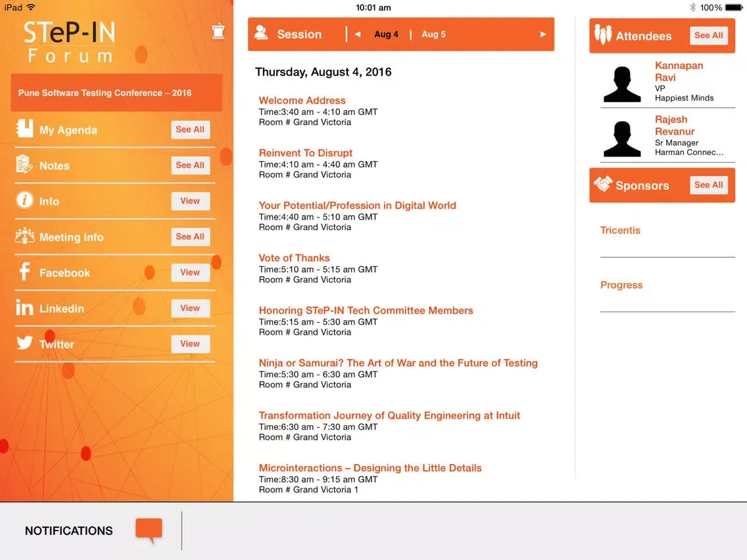Image resolution: width=747 pixels, height=560 pixels.
Task: See all Sponsors
Action: coord(708,185)
